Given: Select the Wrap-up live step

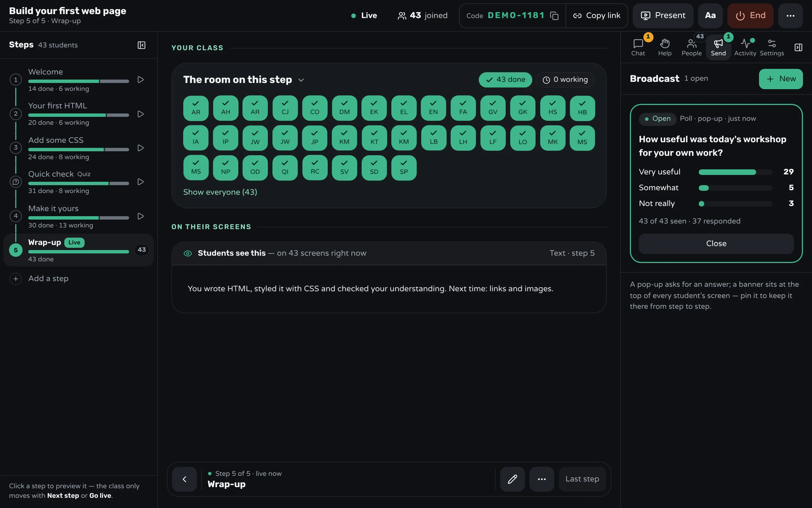Looking at the screenshot, I should point(78,250).
